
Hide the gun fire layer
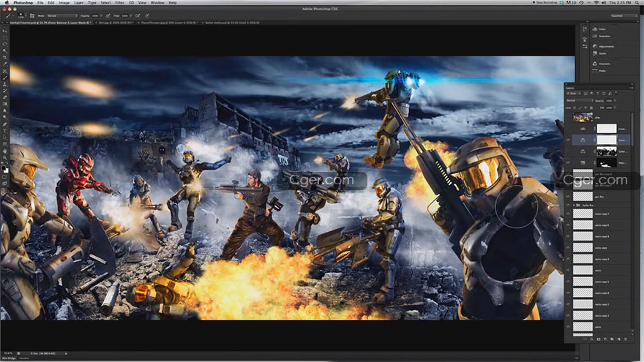coord(569,197)
